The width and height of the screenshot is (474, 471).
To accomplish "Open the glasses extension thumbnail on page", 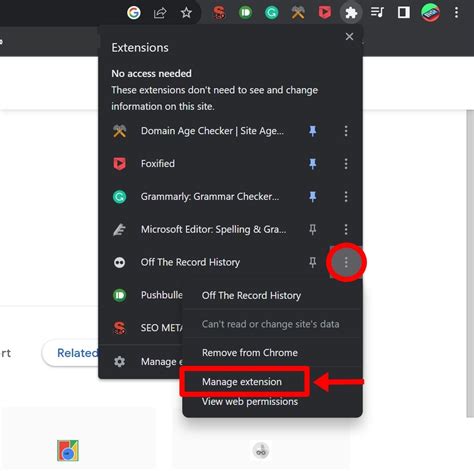I will 261,451.
